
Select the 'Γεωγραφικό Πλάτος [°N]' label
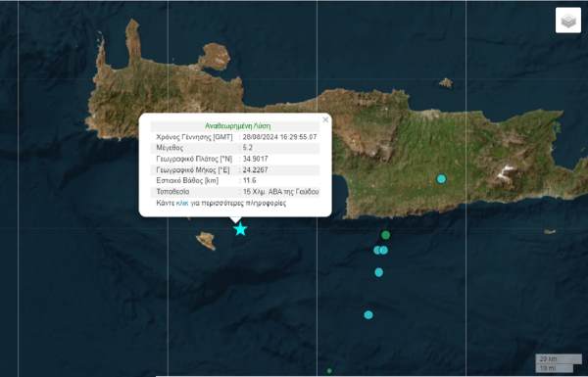(x=194, y=159)
